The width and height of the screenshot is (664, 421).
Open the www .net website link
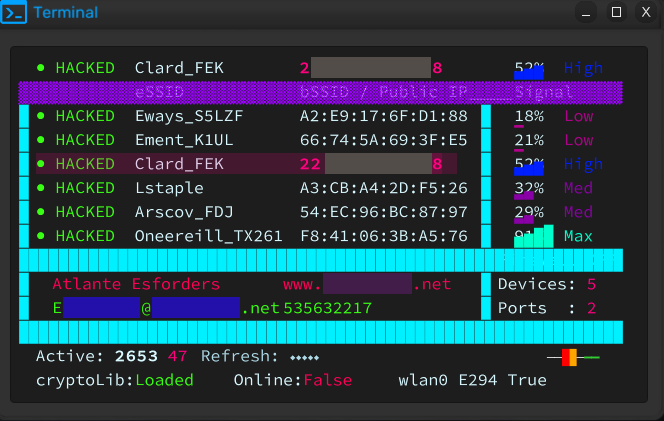coord(367,284)
